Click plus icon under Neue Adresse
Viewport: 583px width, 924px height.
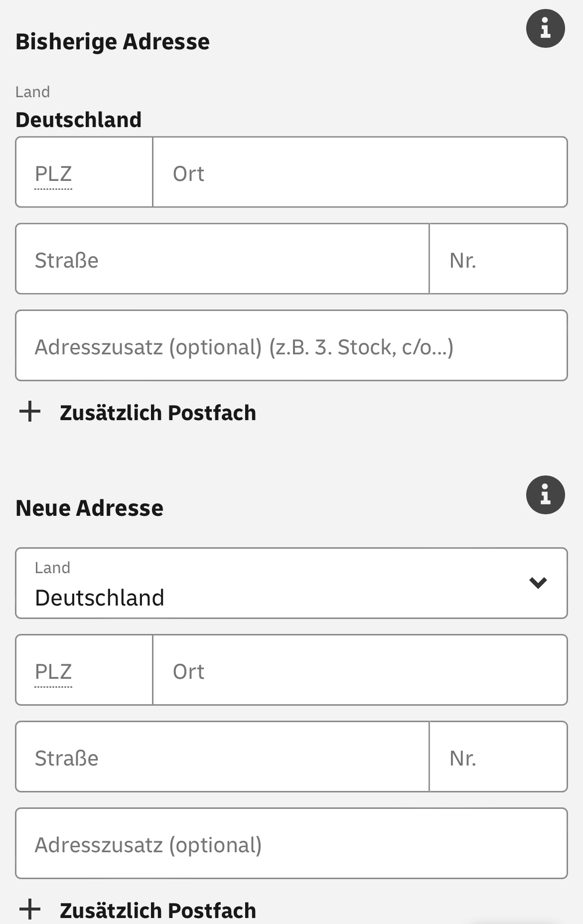click(30, 909)
